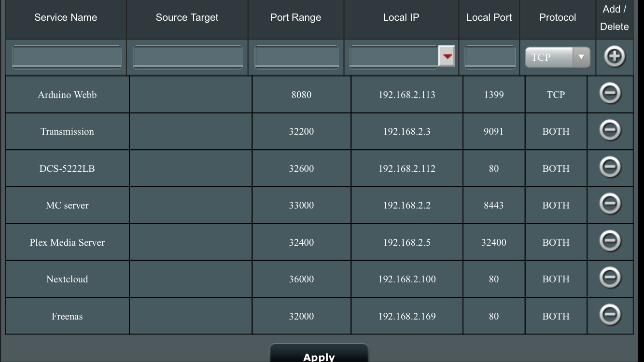Image resolution: width=644 pixels, height=362 pixels.
Task: Select the Plex Media Server name cell
Action: pyautogui.click(x=67, y=242)
